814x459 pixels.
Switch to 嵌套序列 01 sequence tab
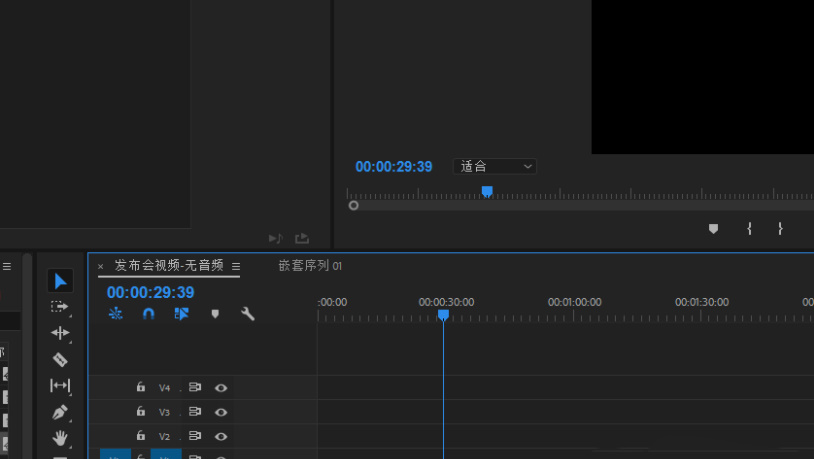pyautogui.click(x=310, y=266)
